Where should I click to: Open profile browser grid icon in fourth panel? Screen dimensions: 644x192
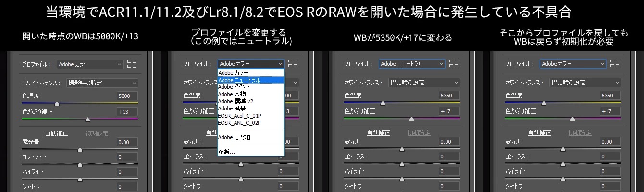point(615,63)
